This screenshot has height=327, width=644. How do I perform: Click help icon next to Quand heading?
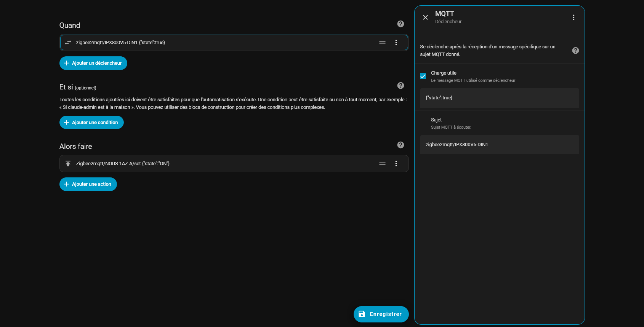(400, 24)
